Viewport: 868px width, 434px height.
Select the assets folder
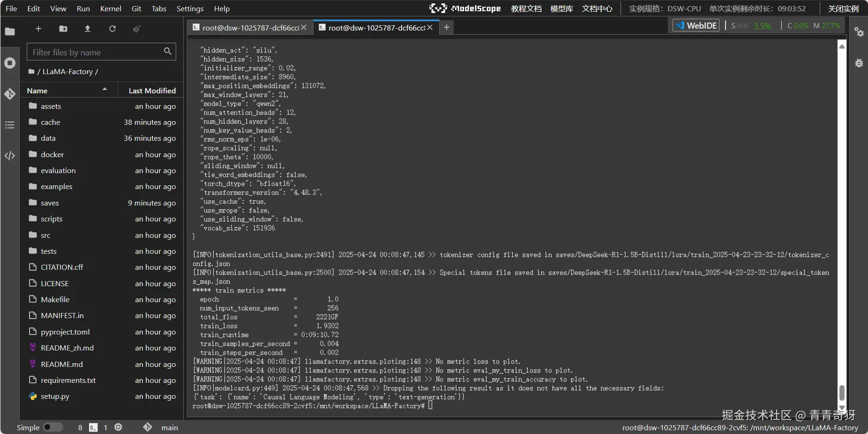102,106
